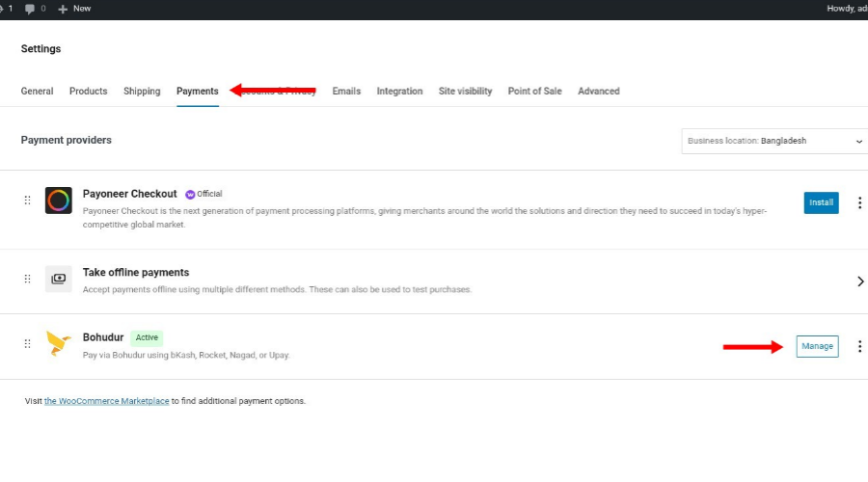Click the Official badge icon
The image size is (868, 482).
point(190,195)
